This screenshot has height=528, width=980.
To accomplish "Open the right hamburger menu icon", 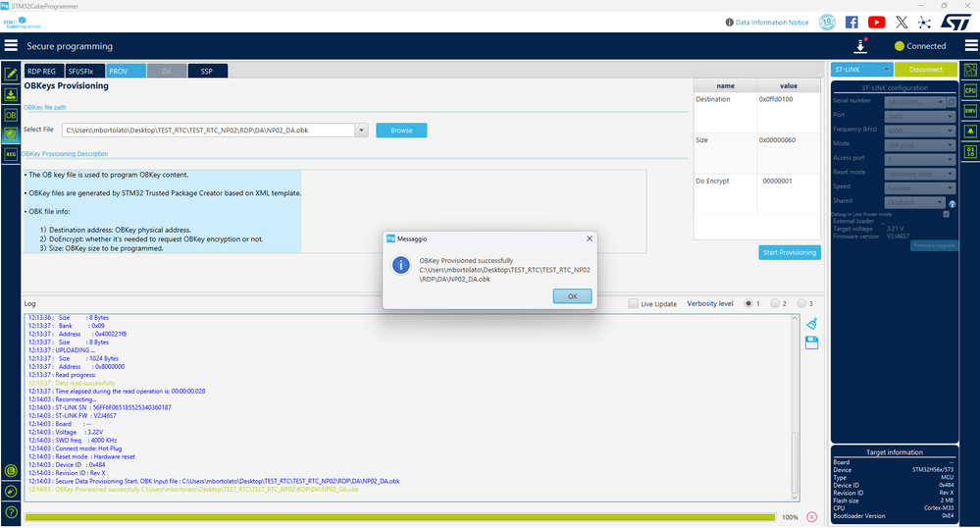I will point(971,46).
